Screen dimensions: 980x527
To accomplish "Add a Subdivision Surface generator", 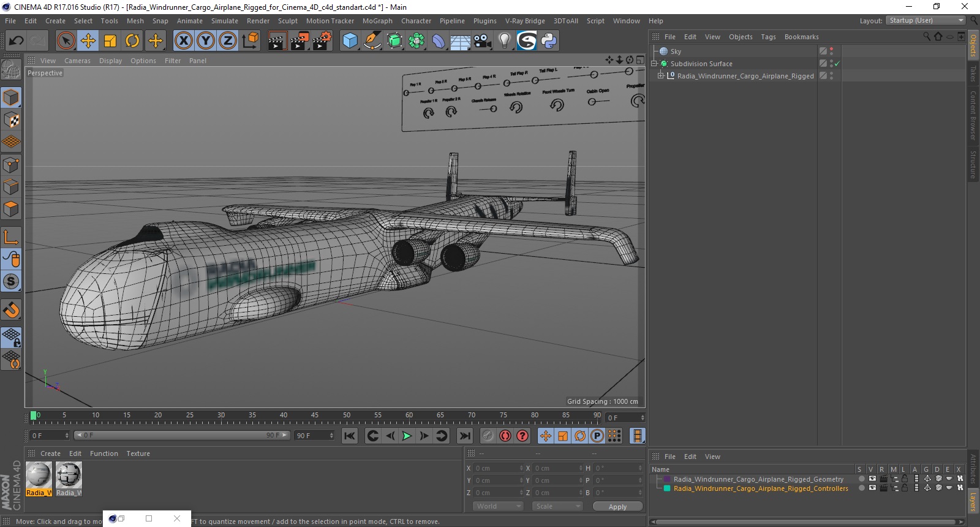I will [x=394, y=41].
